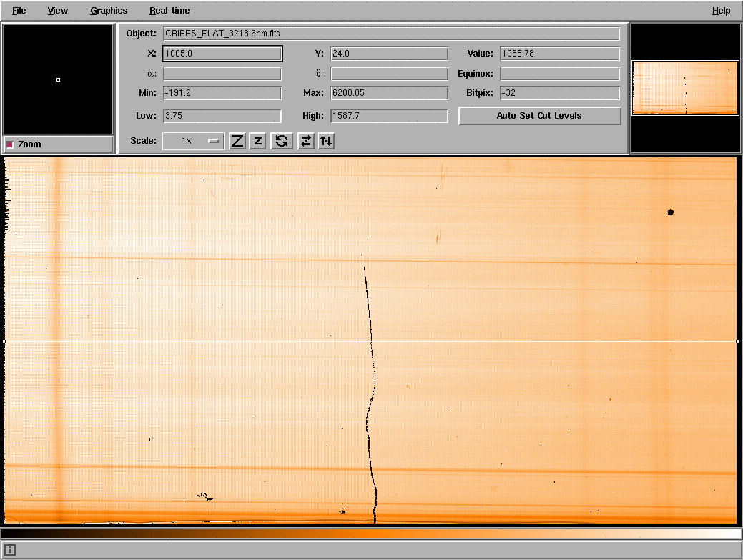Click the delta coordinate field
This screenshot has width=743, height=560.
tap(389, 74)
